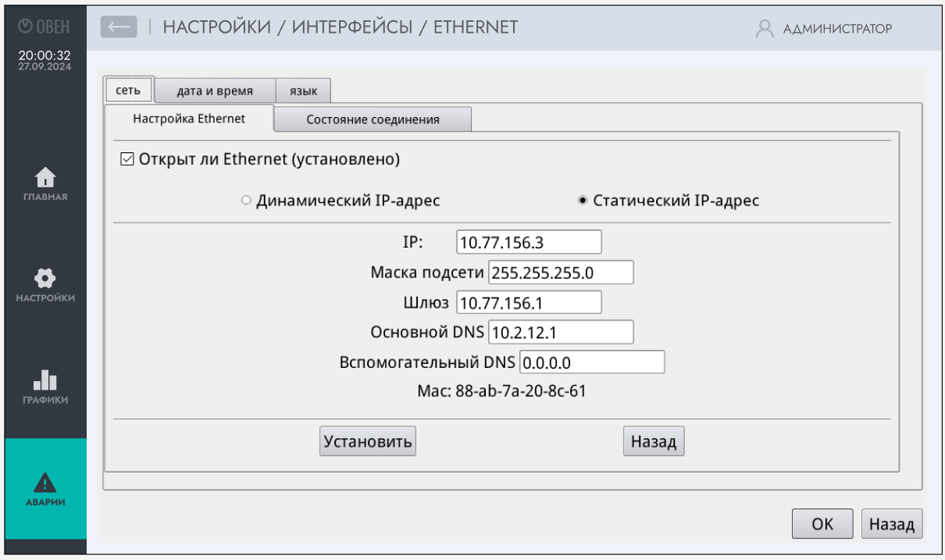Open the Главная home icon
The image size is (945, 560).
[x=45, y=177]
